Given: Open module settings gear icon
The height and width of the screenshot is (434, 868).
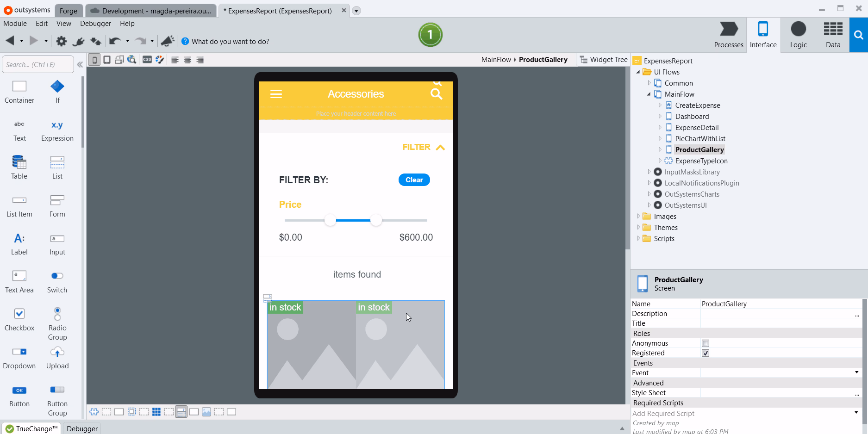Looking at the screenshot, I should coord(61,41).
